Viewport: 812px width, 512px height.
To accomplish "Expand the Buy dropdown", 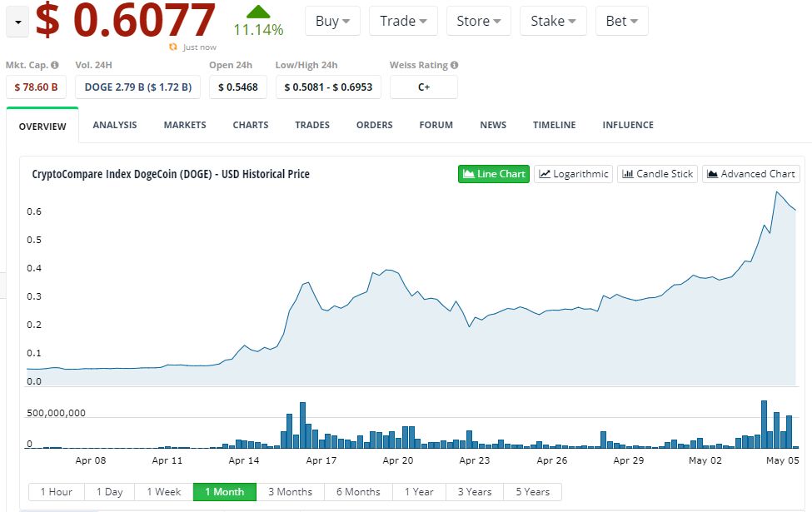I will 332,21.
